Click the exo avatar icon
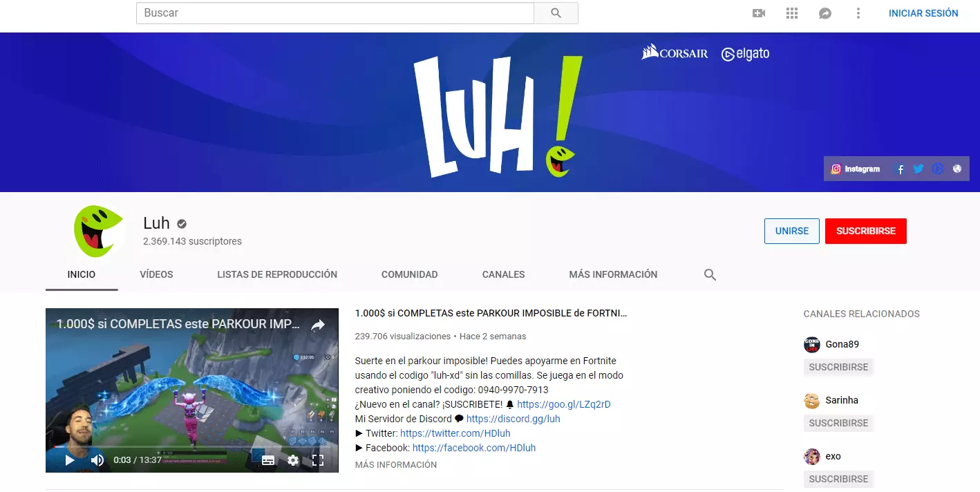Screen dimensions: 980x492 (x=812, y=457)
